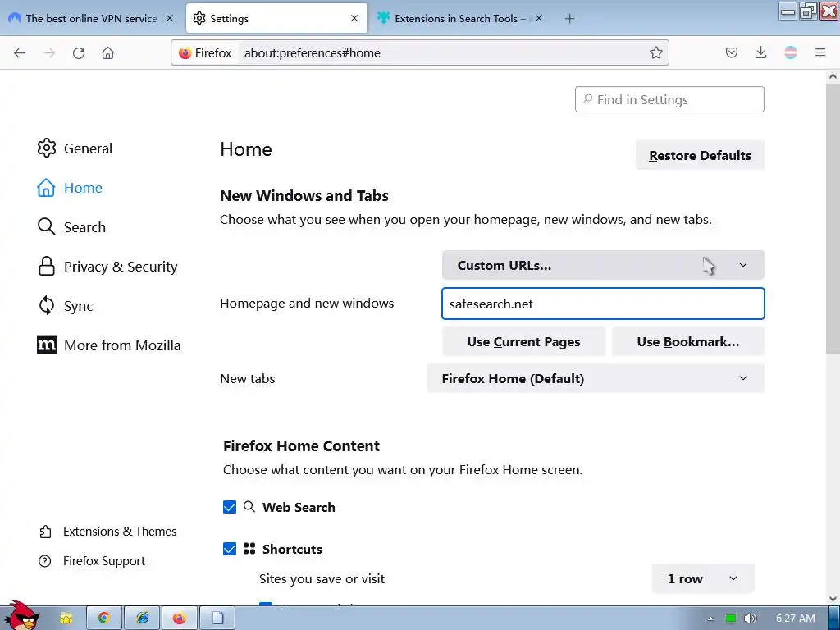Open Privacy & Security settings

(x=107, y=267)
